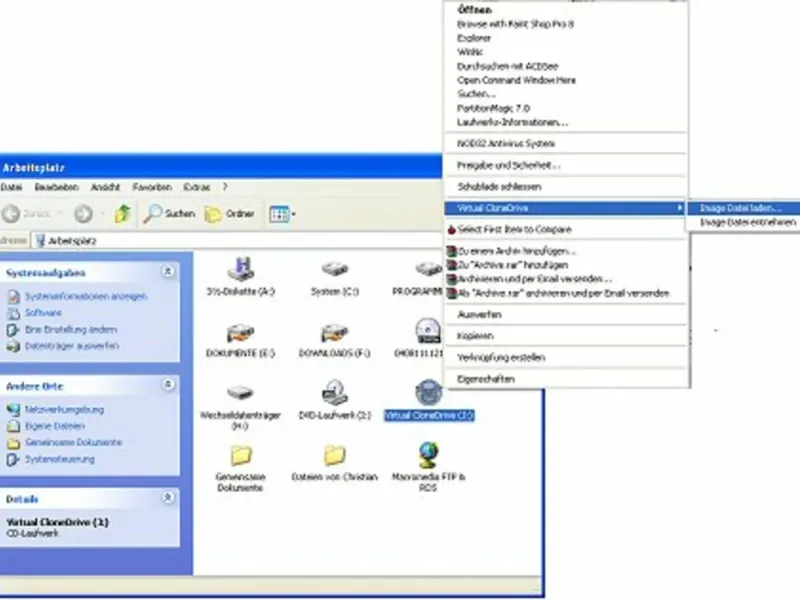Click the Ordner folders toolbar button
This screenshot has height=600, width=800.
pyautogui.click(x=230, y=214)
